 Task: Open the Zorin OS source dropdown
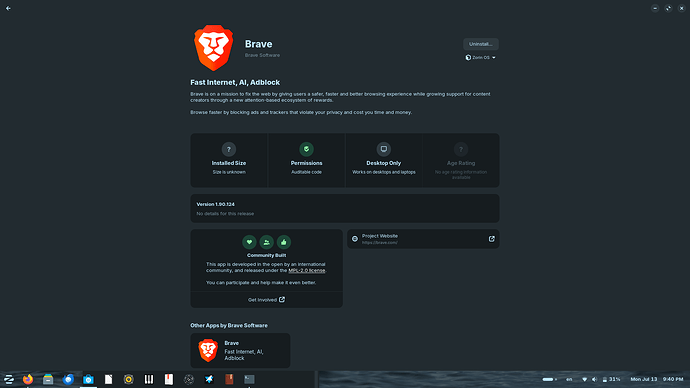click(481, 58)
